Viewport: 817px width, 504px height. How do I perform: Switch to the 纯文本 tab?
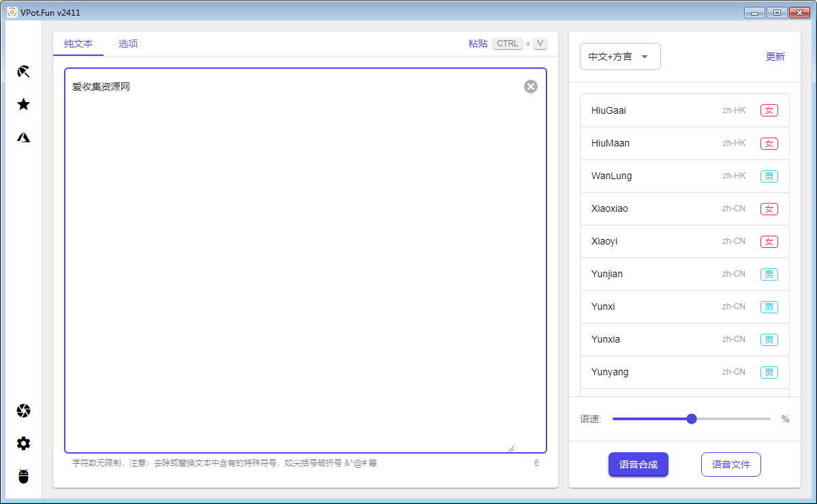click(78, 44)
